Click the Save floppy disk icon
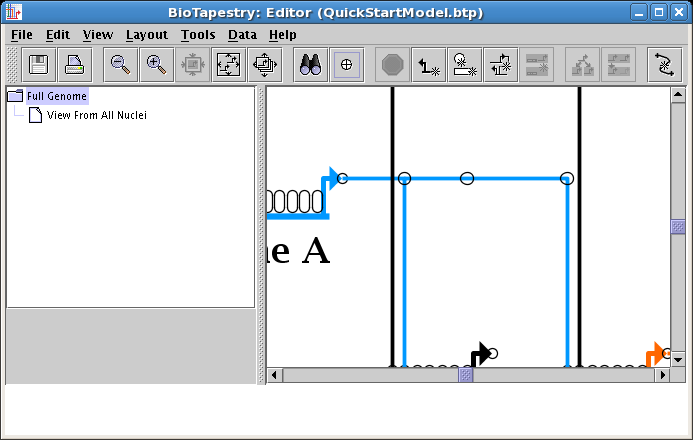The width and height of the screenshot is (693, 440). pos(38,65)
